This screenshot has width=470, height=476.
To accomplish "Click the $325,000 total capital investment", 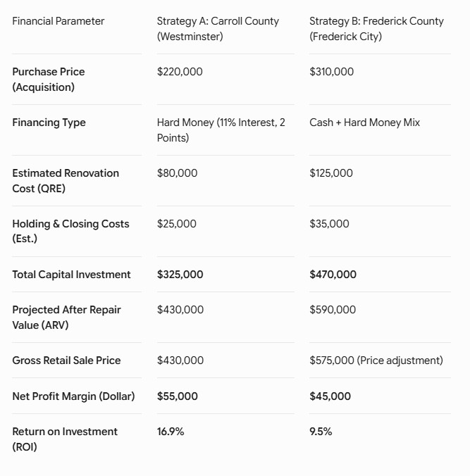I will 180,275.
